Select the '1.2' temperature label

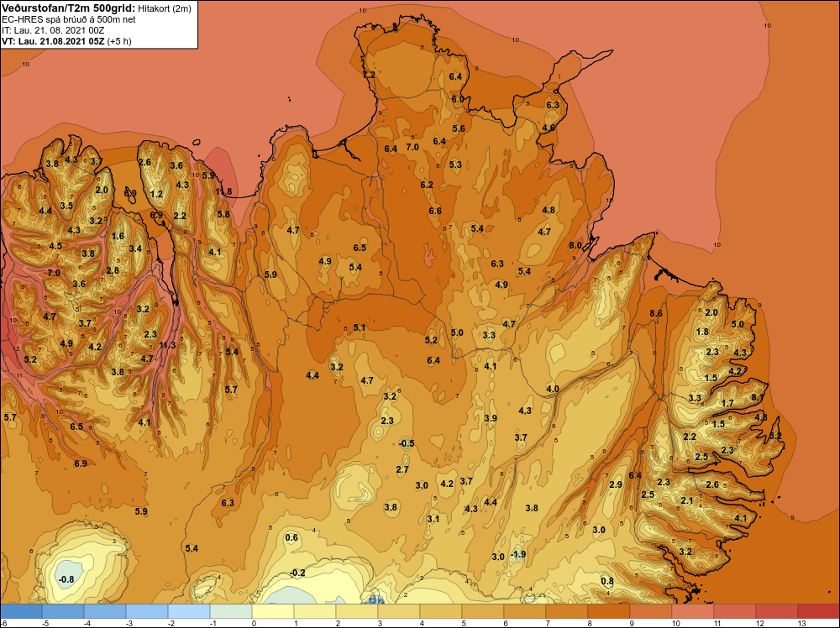click(156, 194)
